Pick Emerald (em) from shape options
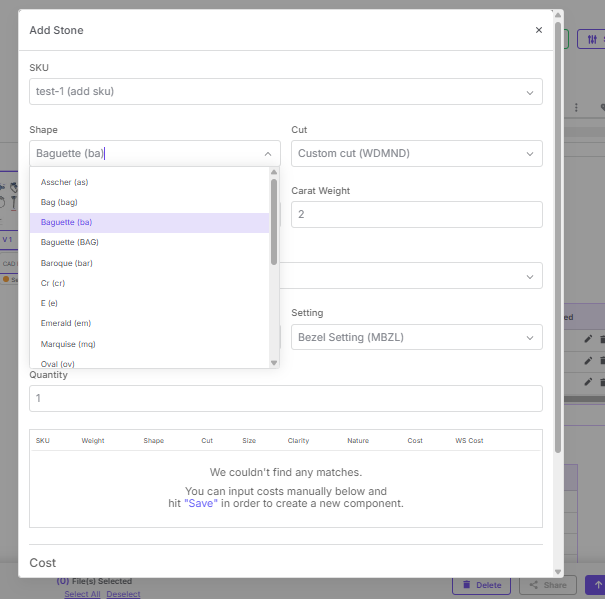 66,323
